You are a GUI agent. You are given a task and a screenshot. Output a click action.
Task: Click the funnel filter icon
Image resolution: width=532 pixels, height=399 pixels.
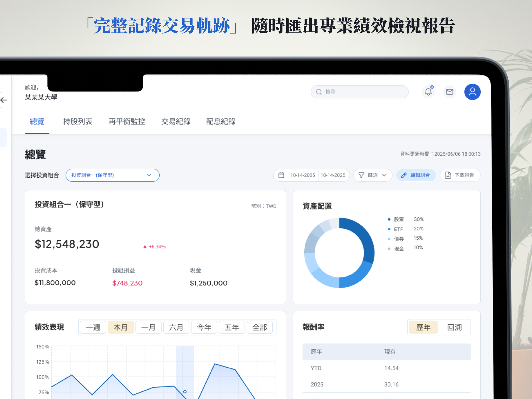tap(361, 175)
